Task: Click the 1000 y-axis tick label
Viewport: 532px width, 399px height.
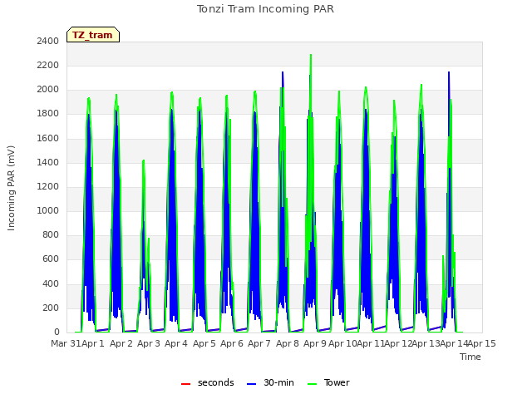Action: [x=48, y=210]
